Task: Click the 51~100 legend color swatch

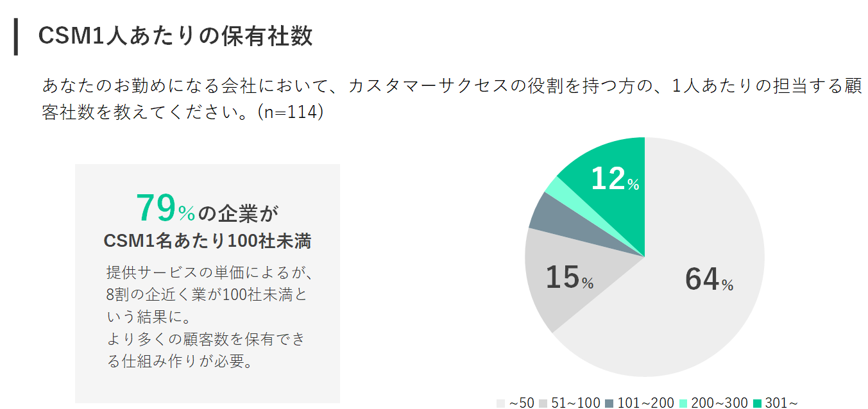Action: [543, 403]
